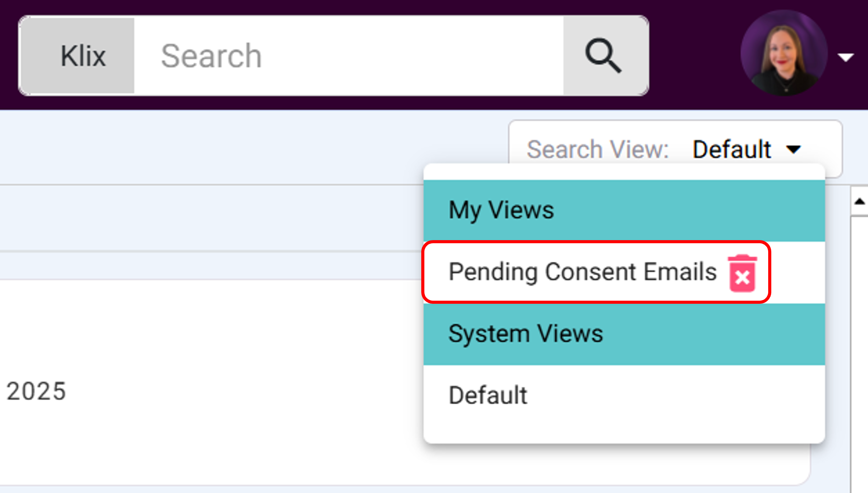Expand the account menu arrow beside avatar

pos(846,57)
